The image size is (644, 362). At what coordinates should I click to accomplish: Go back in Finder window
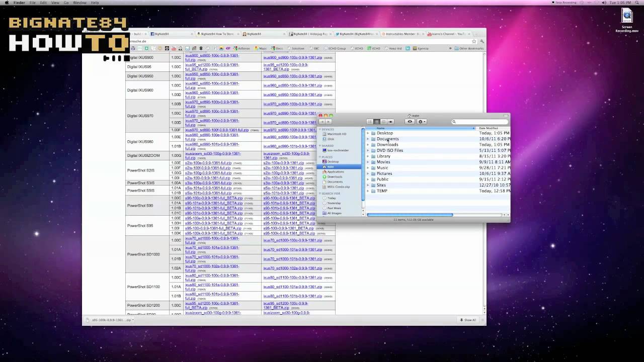coord(323,122)
